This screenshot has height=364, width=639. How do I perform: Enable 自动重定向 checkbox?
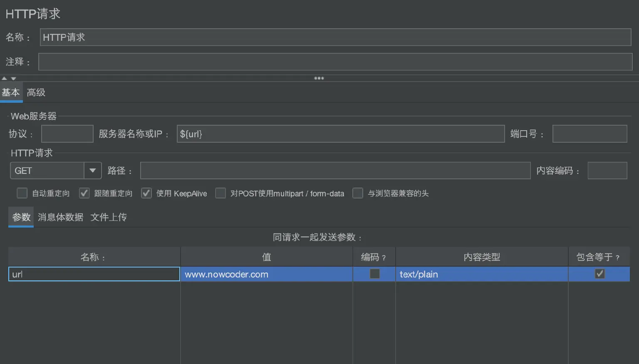click(22, 193)
